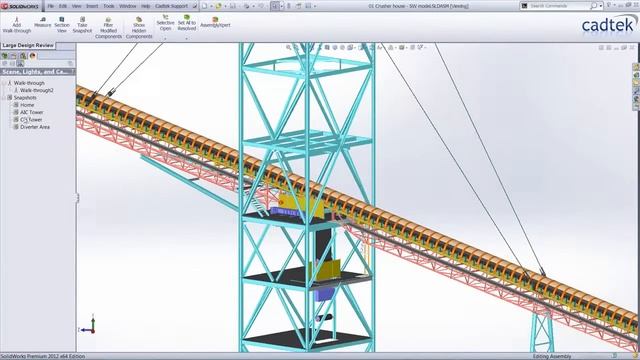Click the Scene, Lights, and Cameras header
Screen dimensions: 640x360
coord(38,72)
